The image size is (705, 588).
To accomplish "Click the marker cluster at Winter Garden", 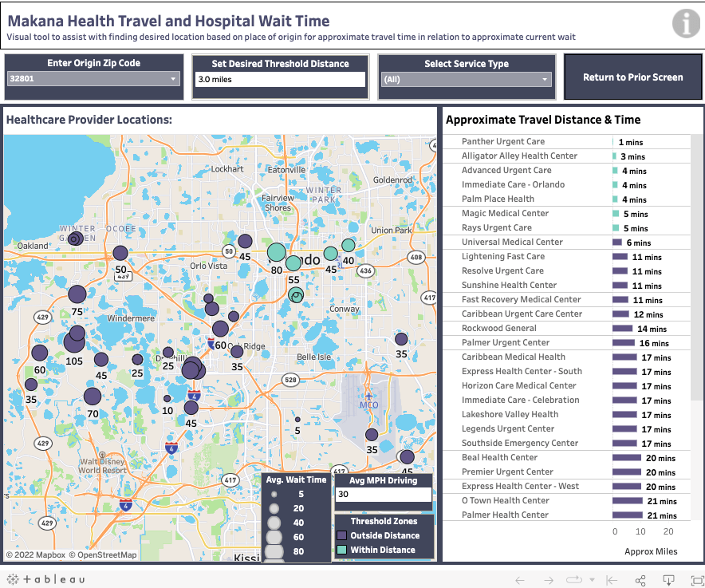I will click(x=75, y=239).
